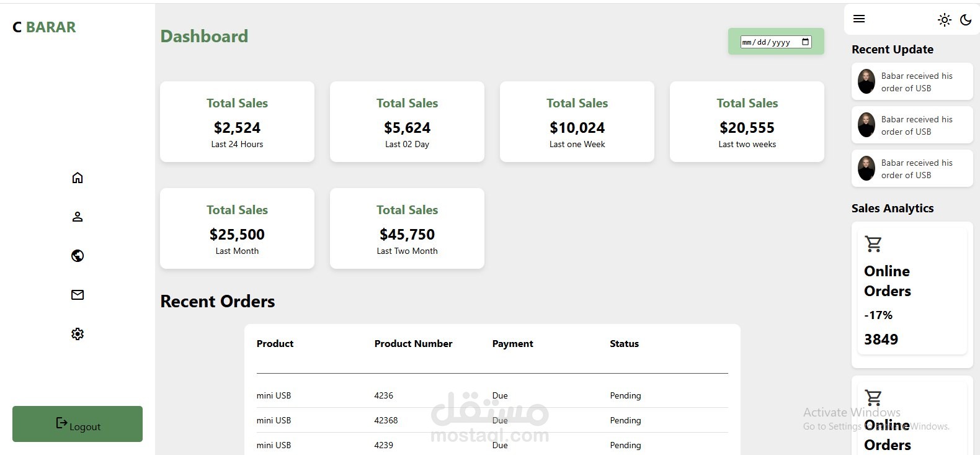Open the user profile icon in sidebar
Viewport: 980px width, 455px height.
click(x=78, y=217)
